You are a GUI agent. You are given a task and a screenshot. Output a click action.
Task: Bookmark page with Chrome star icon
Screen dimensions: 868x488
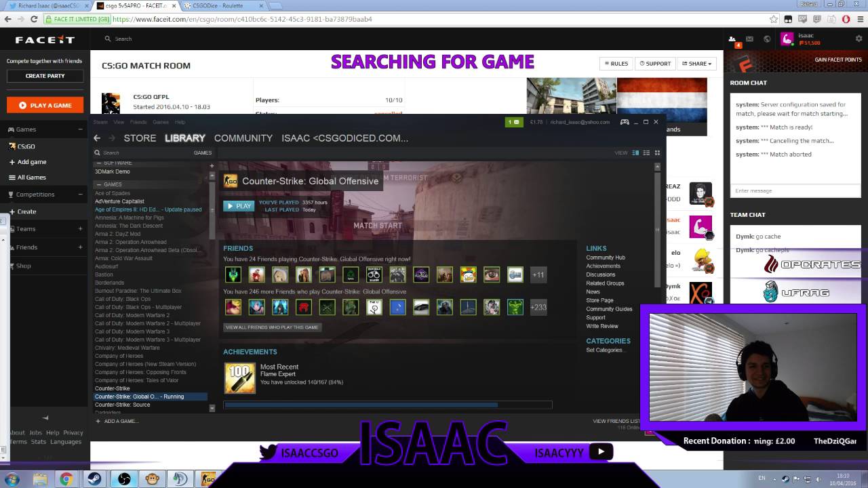tap(774, 19)
